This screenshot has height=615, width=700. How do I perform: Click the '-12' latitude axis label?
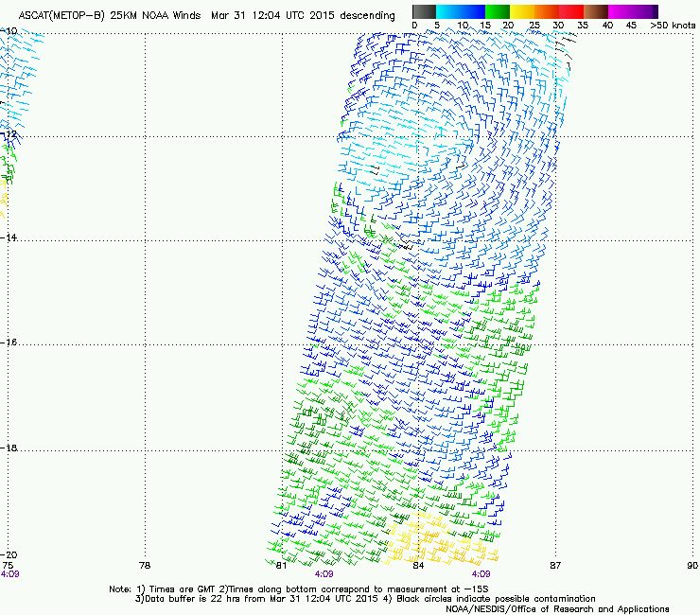pos(9,134)
